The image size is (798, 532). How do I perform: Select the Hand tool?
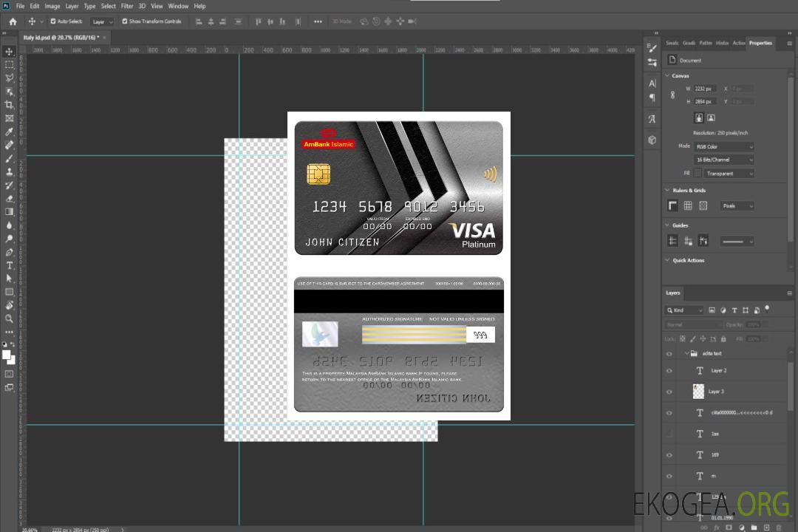9,305
